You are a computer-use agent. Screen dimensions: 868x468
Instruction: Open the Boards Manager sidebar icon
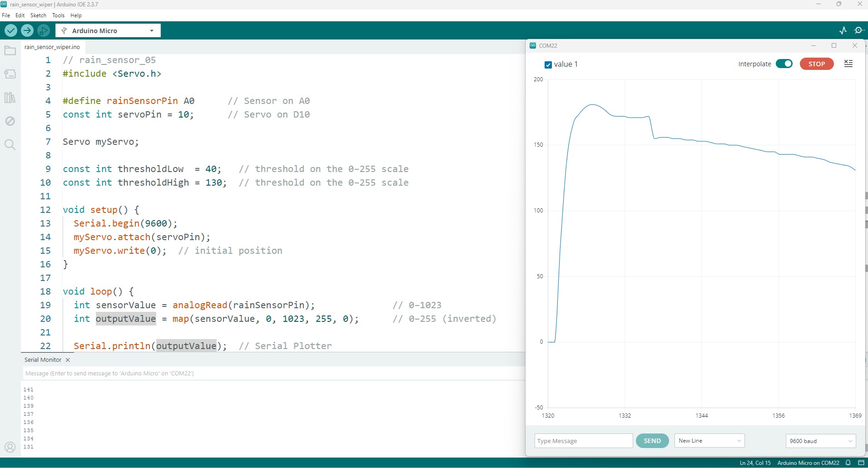(10, 74)
